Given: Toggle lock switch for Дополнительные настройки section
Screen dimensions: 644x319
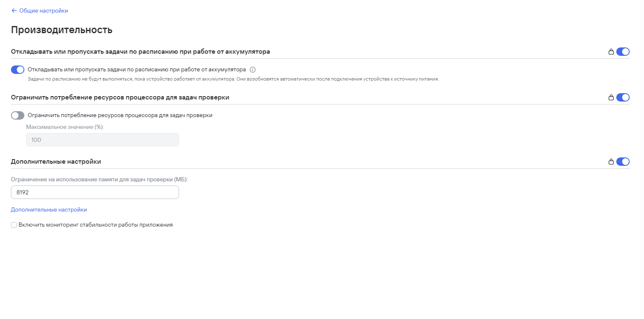Looking at the screenshot, I should (623, 162).
